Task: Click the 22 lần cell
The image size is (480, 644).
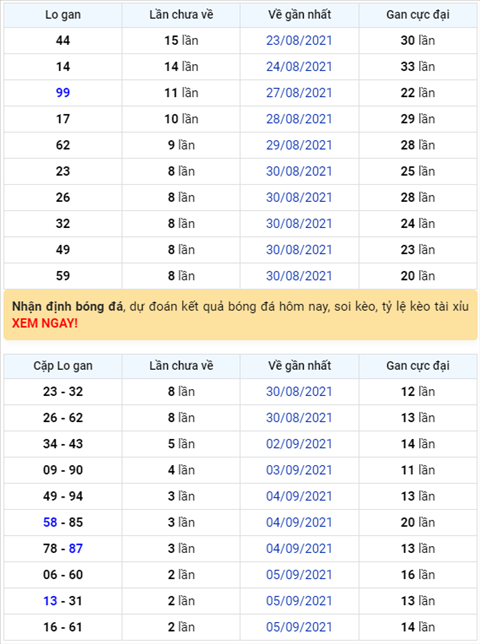Action: [418, 93]
